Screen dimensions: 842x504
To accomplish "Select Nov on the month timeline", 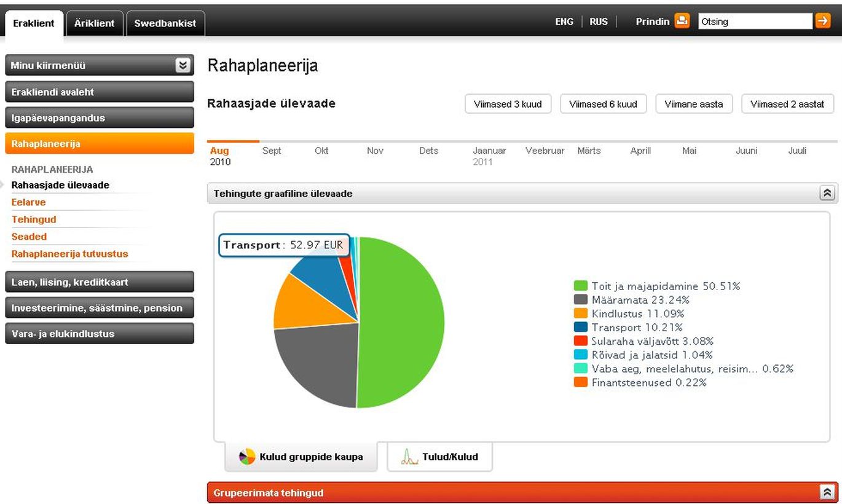I will 375,151.
